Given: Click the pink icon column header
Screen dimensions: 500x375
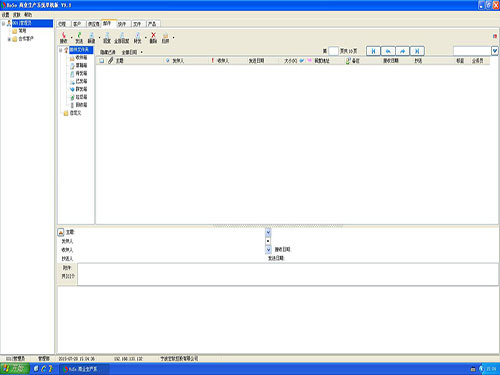Looking at the screenshot, I should [309, 61].
